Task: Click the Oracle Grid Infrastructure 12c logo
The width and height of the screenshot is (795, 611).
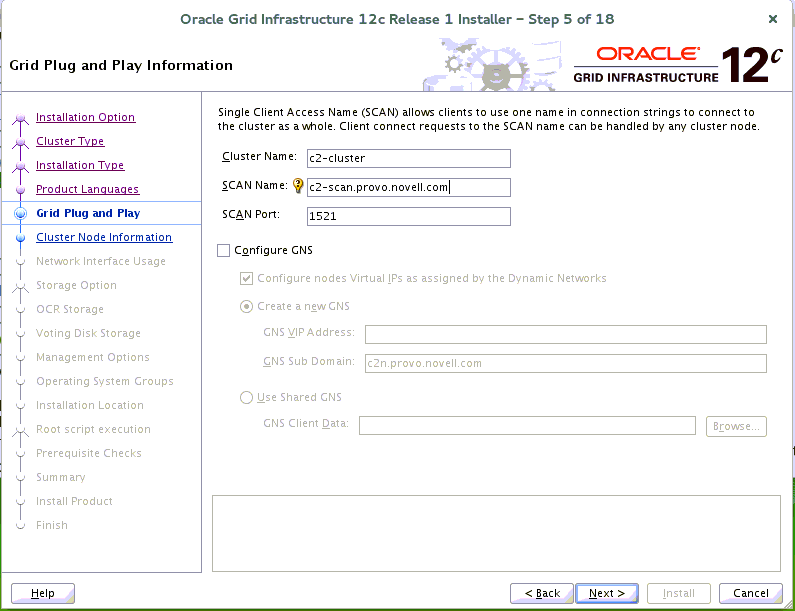Action: pos(678,65)
